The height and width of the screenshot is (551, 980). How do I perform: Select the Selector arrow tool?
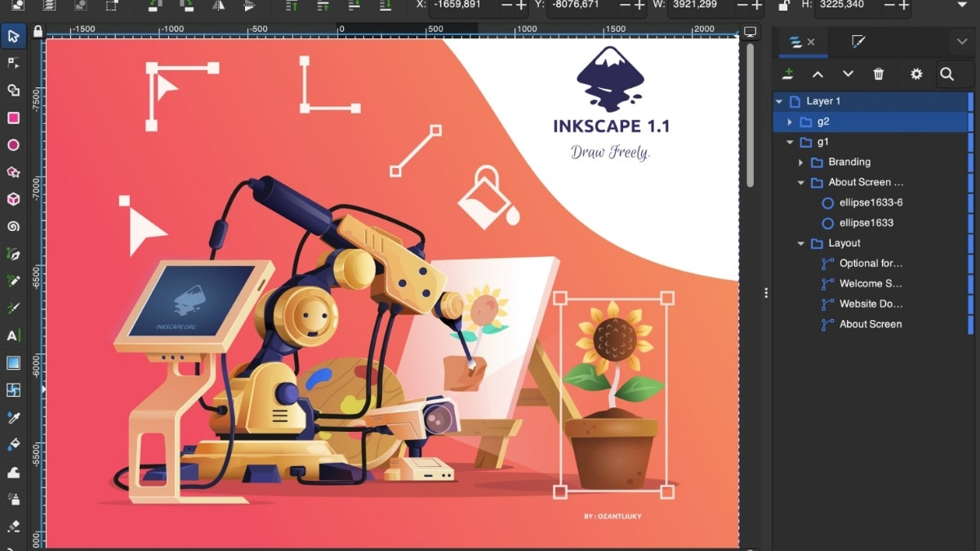[14, 36]
